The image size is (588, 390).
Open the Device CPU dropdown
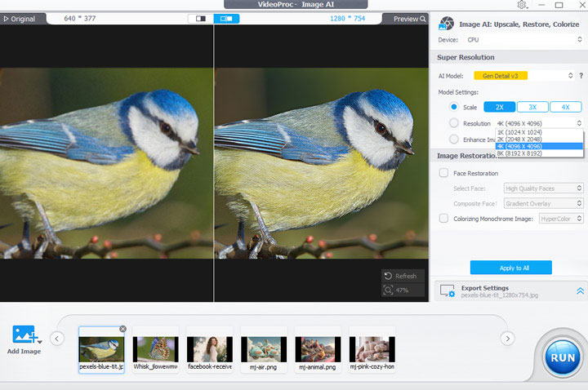point(523,39)
